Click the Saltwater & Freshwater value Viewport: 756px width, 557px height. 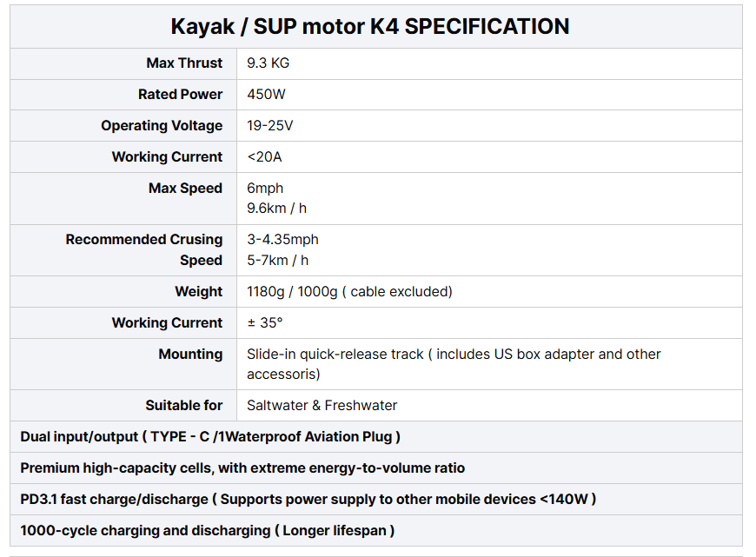pyautogui.click(x=322, y=405)
